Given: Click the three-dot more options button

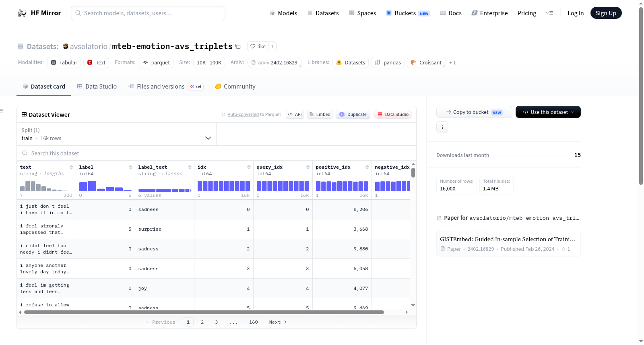Looking at the screenshot, I should coord(442,127).
